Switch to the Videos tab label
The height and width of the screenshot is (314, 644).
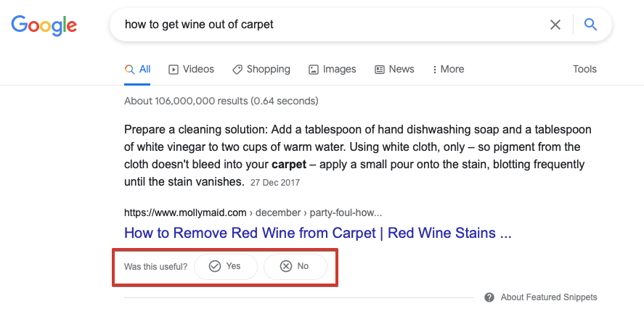[x=198, y=70]
